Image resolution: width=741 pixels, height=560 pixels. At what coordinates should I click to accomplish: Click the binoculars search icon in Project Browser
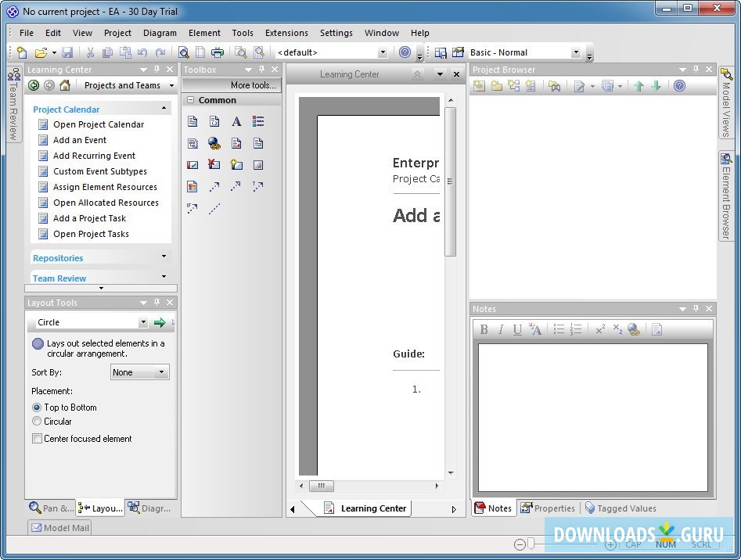554,86
